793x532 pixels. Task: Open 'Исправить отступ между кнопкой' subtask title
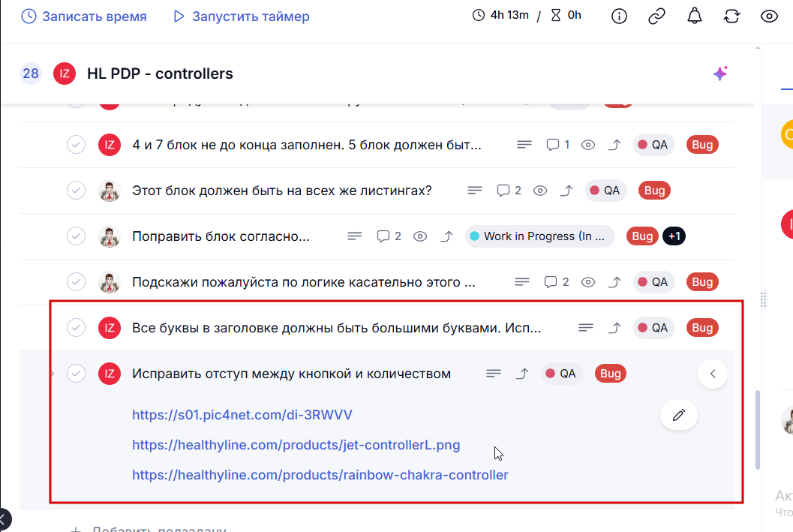291,374
